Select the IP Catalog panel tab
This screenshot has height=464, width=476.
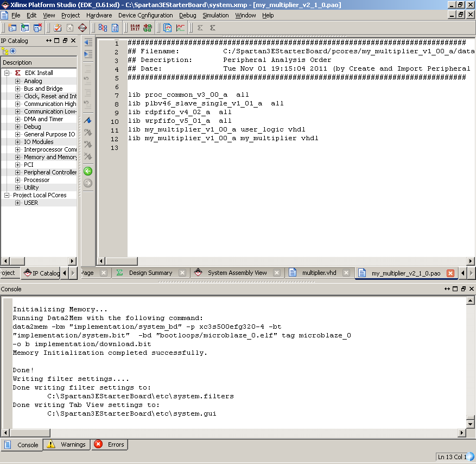click(x=41, y=273)
